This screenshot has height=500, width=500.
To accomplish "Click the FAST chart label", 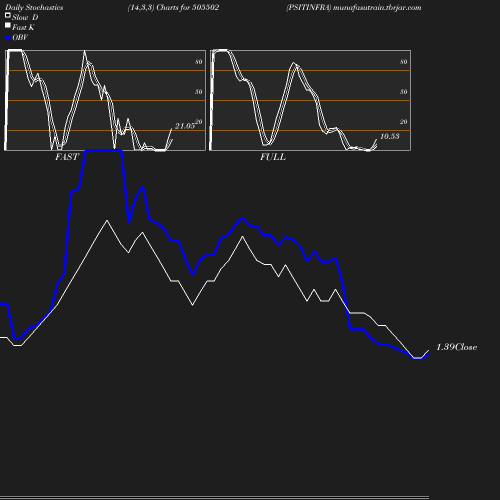I will click(x=67, y=157).
